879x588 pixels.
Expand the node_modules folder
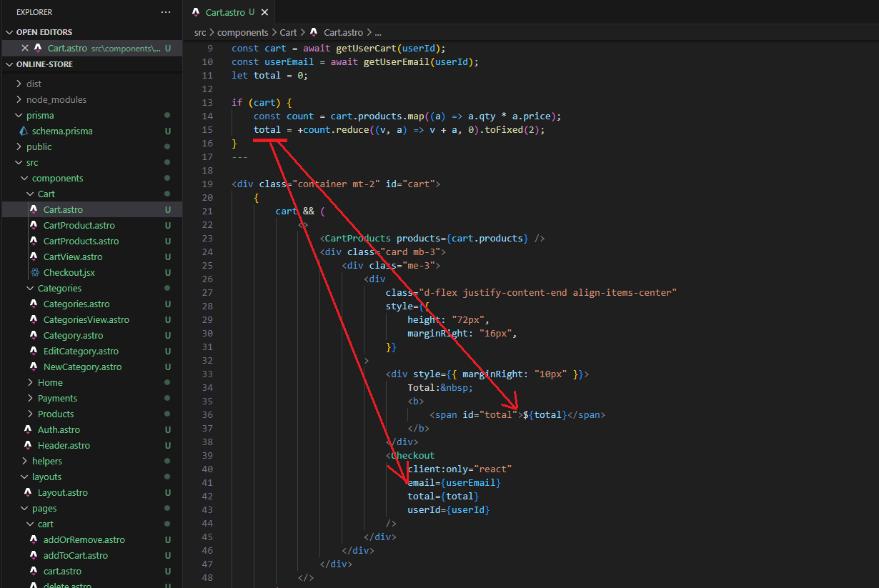(56, 99)
